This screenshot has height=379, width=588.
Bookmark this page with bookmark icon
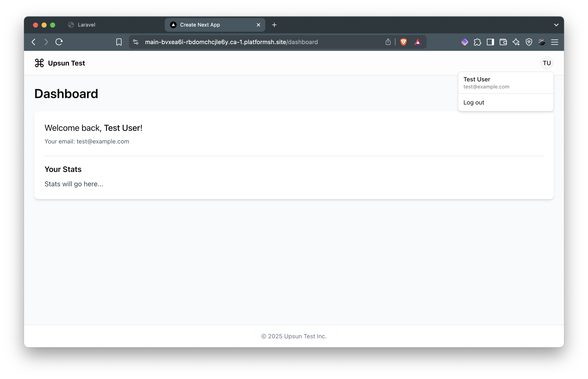pos(119,42)
